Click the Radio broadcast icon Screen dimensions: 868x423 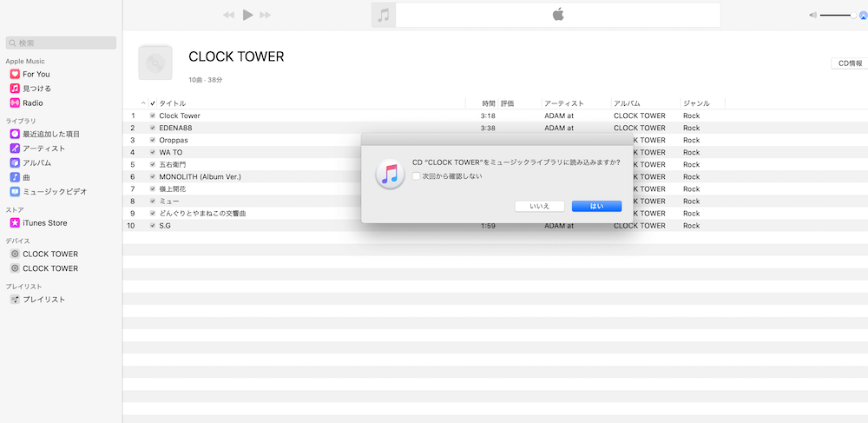(15, 103)
